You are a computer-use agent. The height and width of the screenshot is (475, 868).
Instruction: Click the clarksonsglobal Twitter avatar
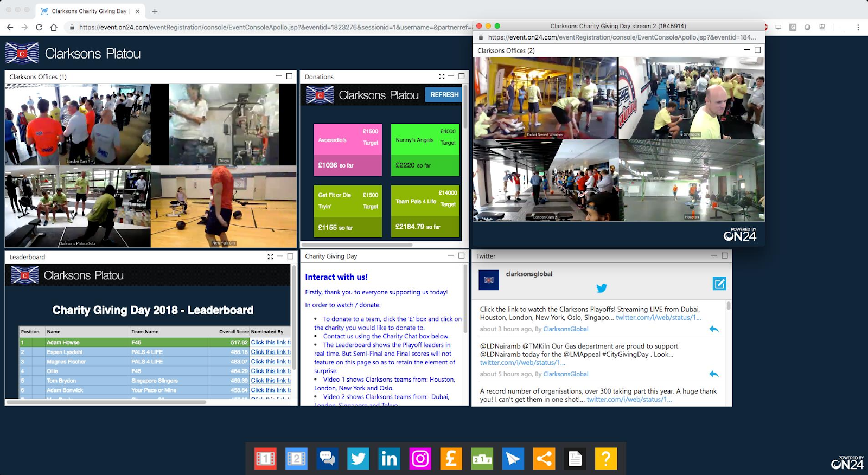coord(489,280)
